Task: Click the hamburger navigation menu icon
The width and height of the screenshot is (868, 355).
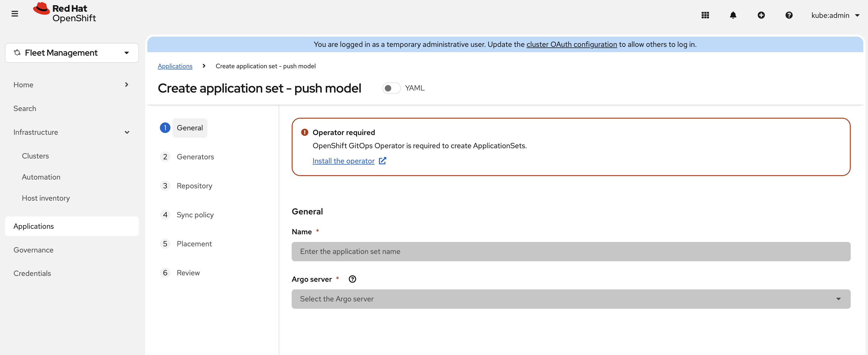Action: pyautogui.click(x=14, y=14)
